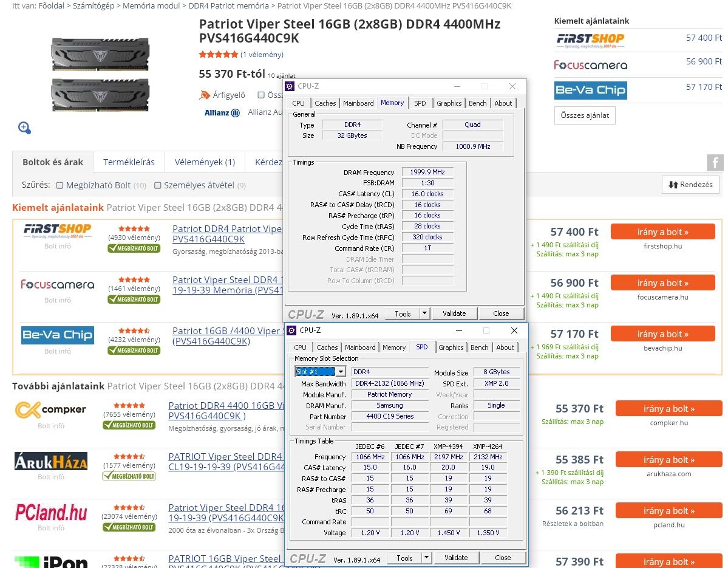
Task: Click Megbízható Bolt badge in the Compker row
Action: click(x=129, y=425)
